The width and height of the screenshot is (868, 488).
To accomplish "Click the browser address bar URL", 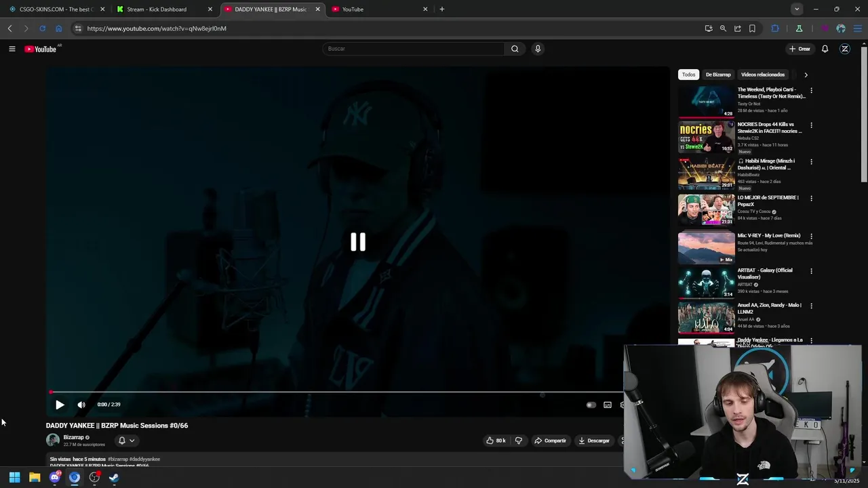I will 157,28.
